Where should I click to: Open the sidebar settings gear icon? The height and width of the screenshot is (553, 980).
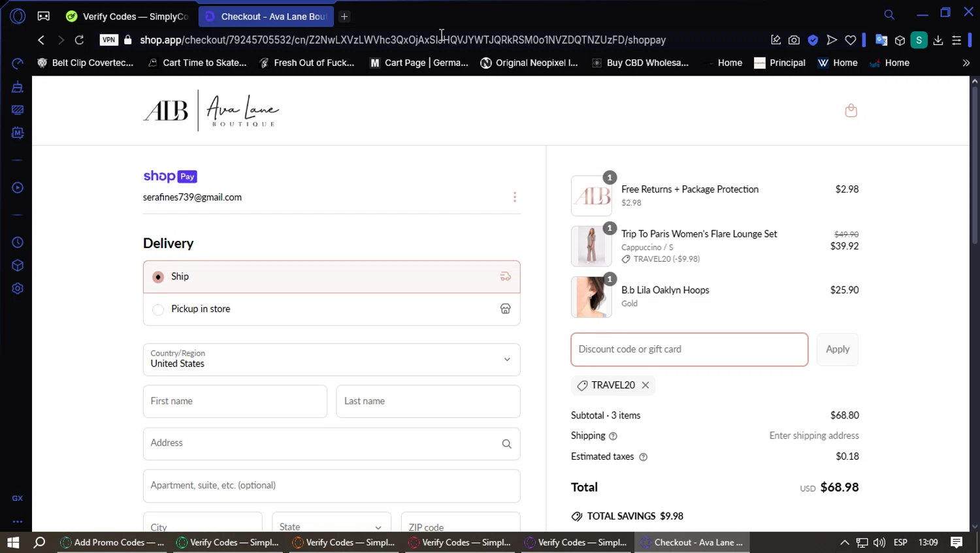(x=18, y=289)
